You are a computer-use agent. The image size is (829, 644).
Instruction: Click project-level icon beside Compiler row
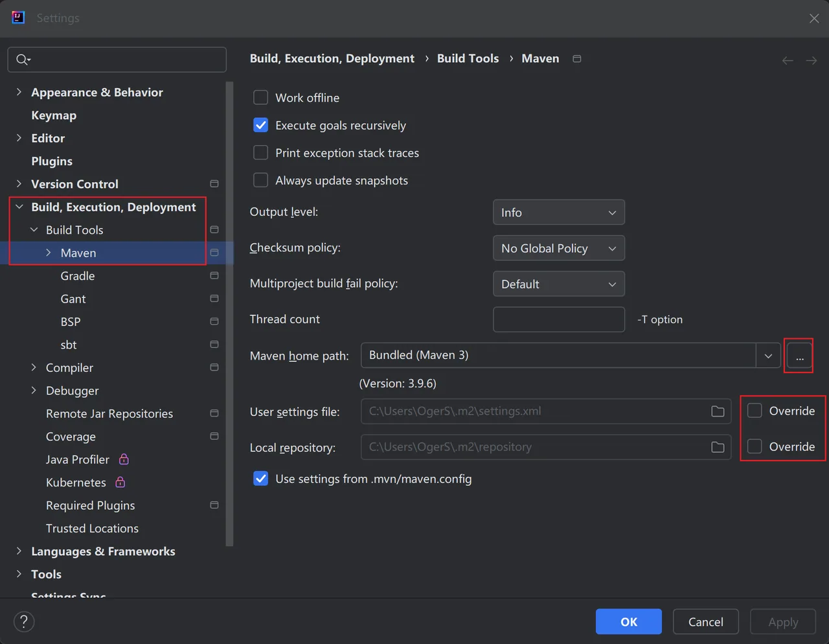point(214,367)
